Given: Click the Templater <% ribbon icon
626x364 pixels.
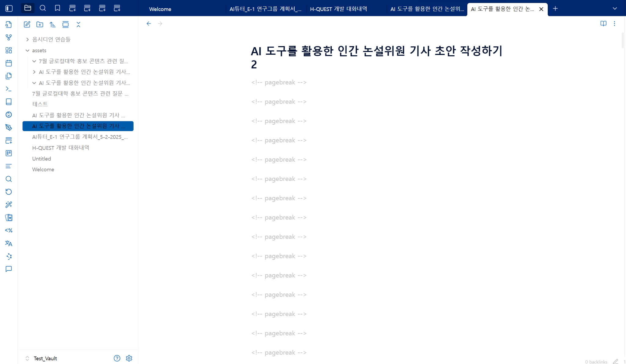Looking at the screenshot, I should coord(9,230).
